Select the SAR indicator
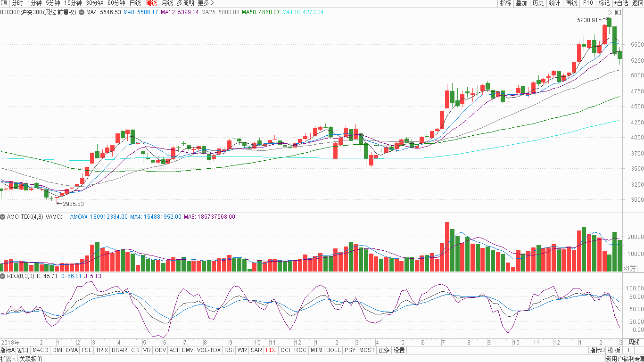The image size is (644, 362). tap(256, 350)
